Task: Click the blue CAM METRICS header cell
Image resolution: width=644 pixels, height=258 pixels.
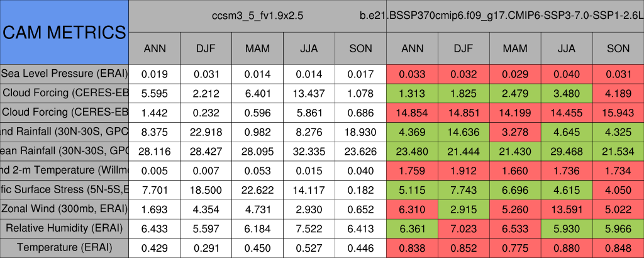Action: coord(64,32)
